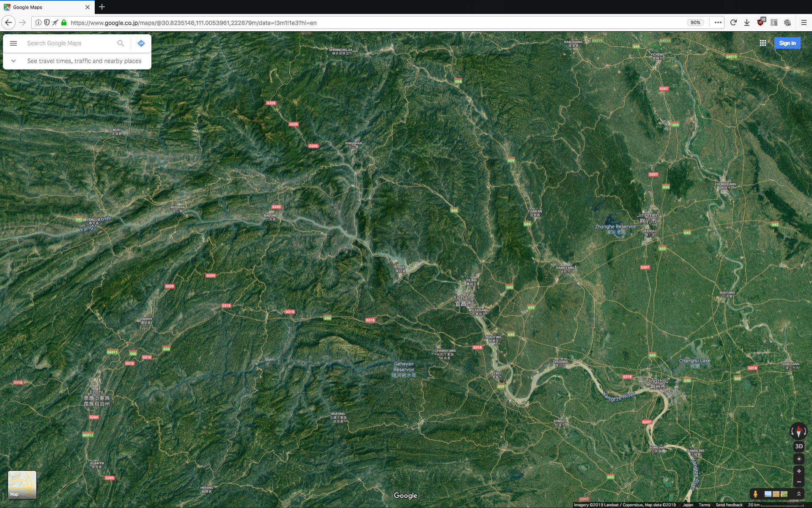Screen dimensions: 812x508
Task: Expand the imagery strip with double chevron
Action: [x=799, y=494]
